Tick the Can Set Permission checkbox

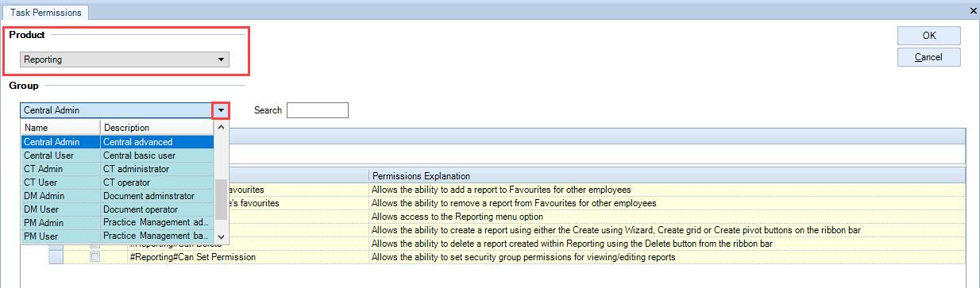(95, 258)
